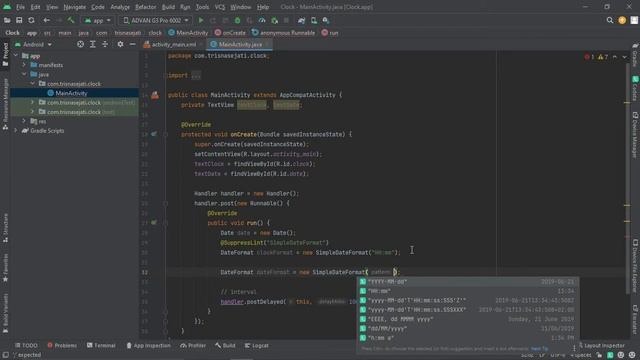
Task: Open the SDK Manager icon
Action: (326, 20)
